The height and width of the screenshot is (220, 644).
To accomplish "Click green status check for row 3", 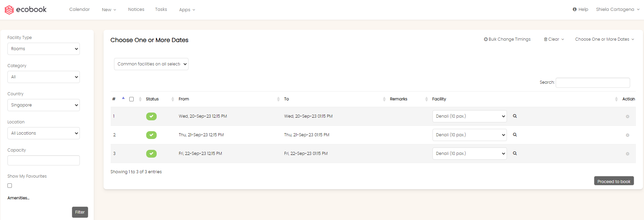I will 151,154.
